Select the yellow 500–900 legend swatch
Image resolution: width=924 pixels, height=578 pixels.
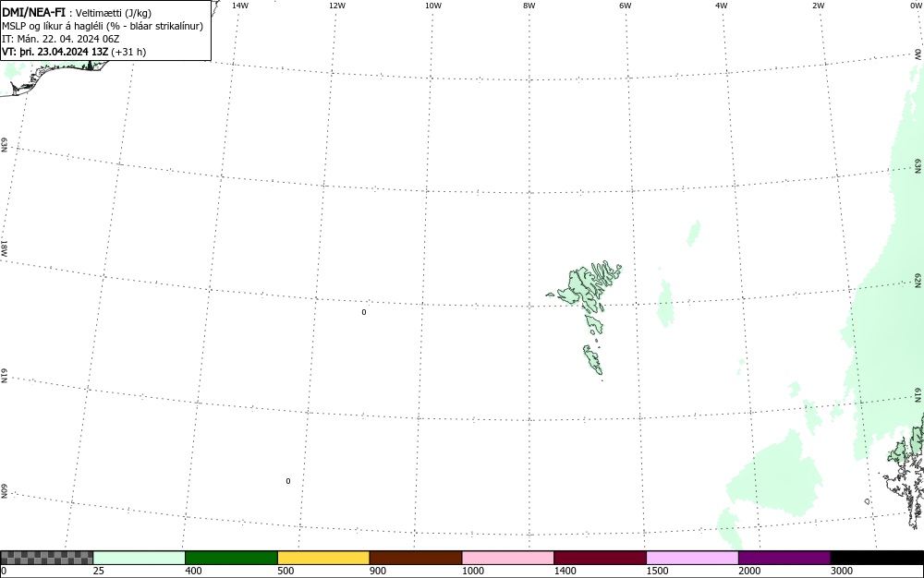[323, 558]
